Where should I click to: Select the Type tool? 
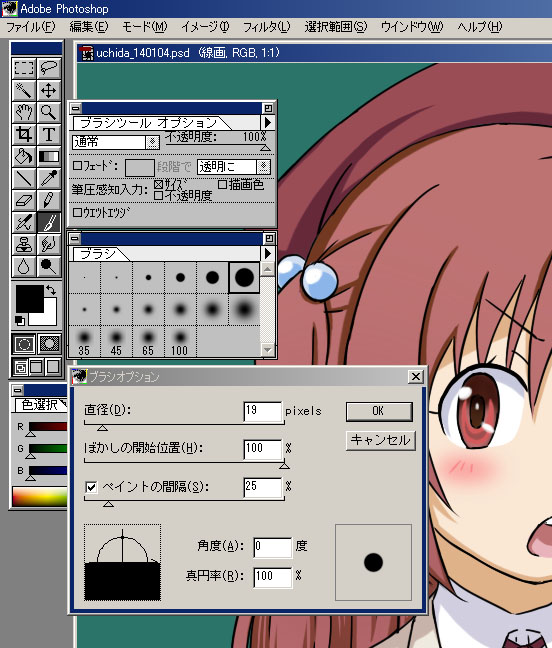pyautogui.click(x=49, y=134)
